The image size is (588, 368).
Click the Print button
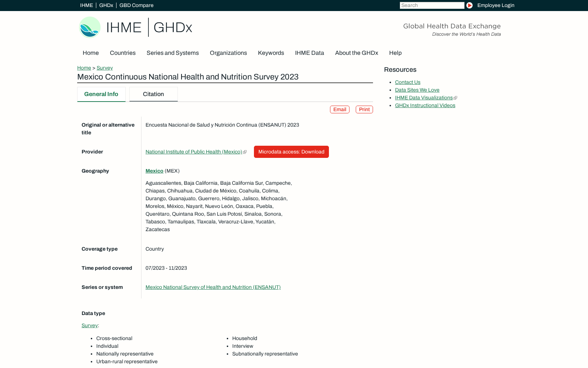364,109
